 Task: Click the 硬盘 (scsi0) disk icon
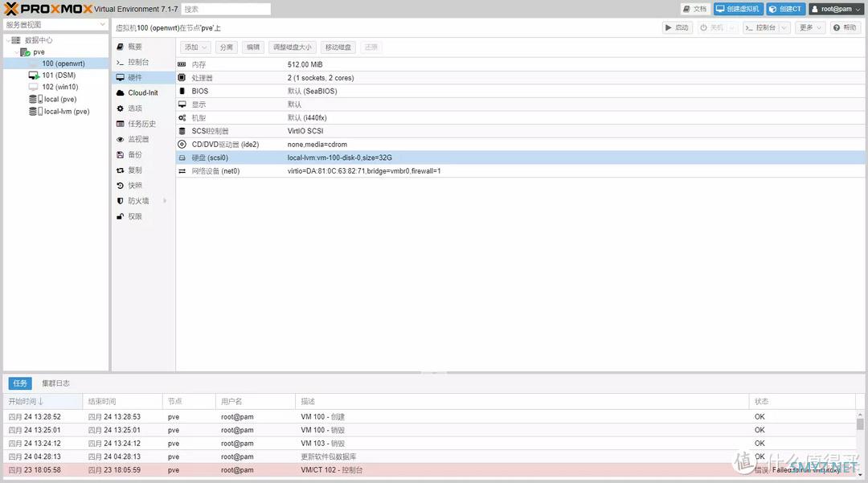click(x=182, y=158)
